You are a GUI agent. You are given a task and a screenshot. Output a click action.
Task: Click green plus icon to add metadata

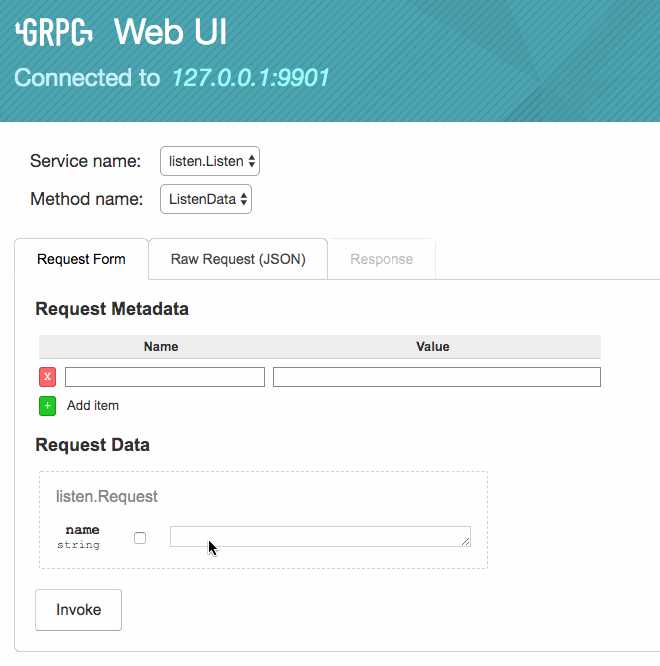click(x=48, y=406)
